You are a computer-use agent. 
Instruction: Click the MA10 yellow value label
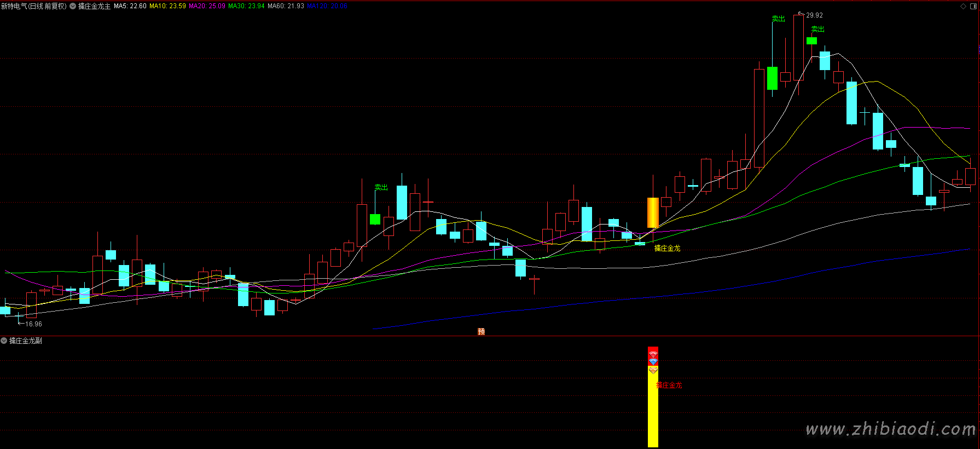click(167, 6)
